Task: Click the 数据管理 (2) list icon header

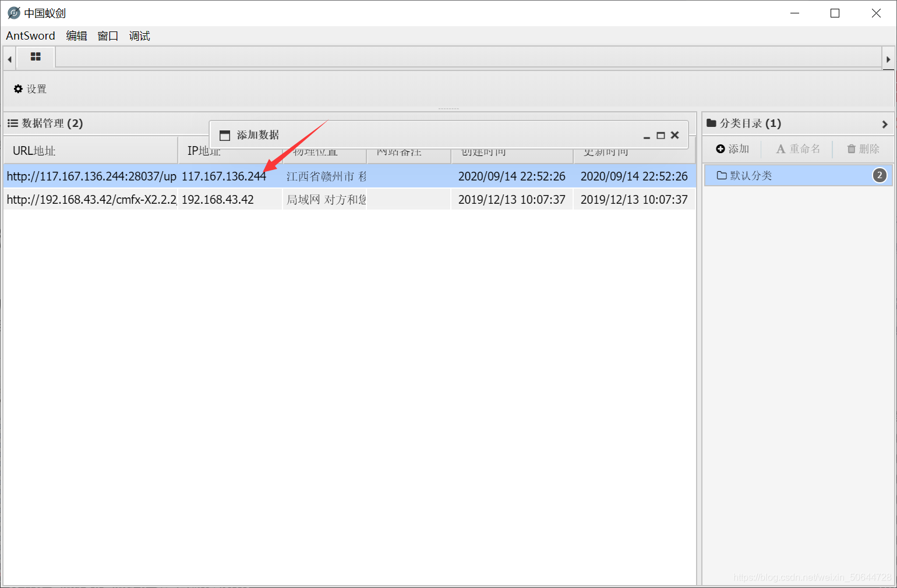Action: 13,123
